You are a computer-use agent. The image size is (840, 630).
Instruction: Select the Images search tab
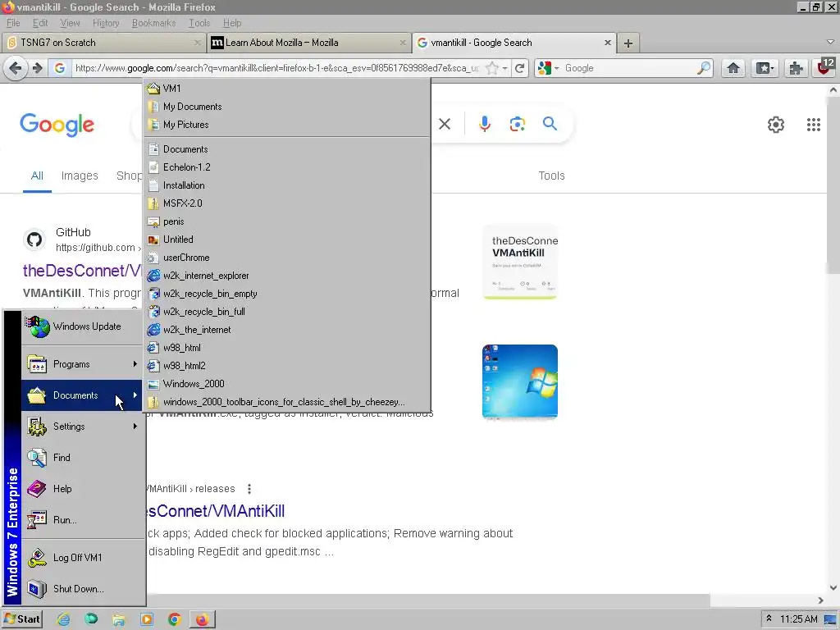[80, 176]
